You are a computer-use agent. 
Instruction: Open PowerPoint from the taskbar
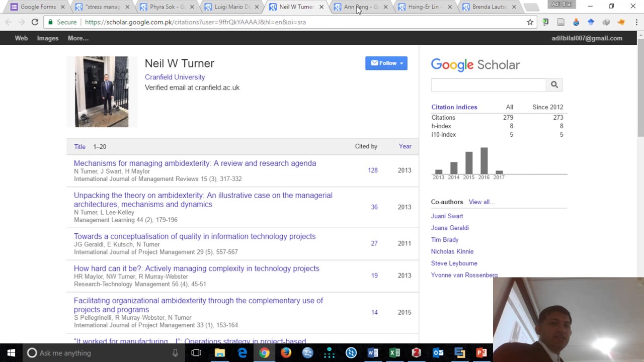(481, 353)
